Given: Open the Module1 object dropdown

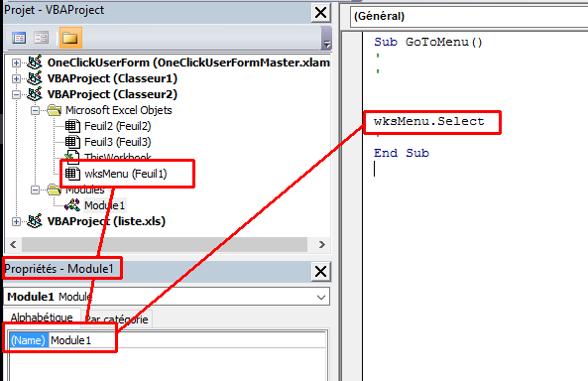Looking at the screenshot, I should click(x=321, y=298).
